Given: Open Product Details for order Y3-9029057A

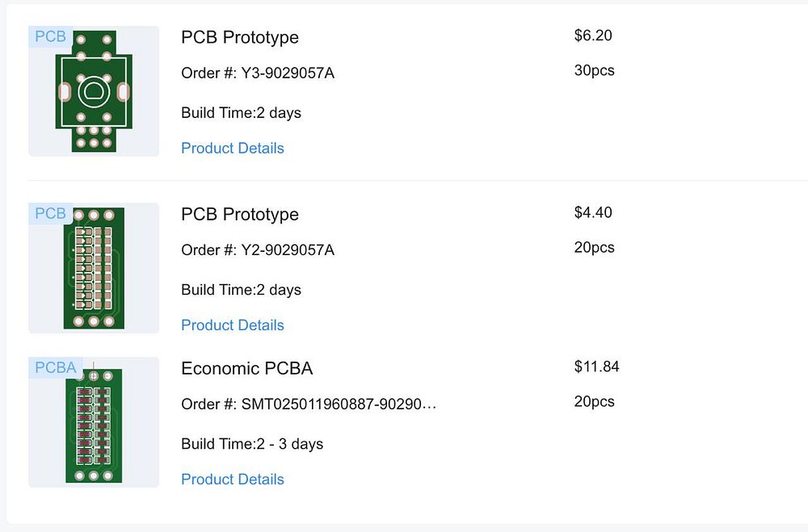Looking at the screenshot, I should 233,148.
